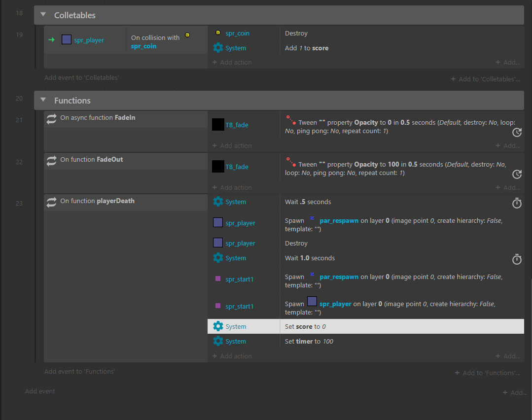Open Add... menu on FadeOut event row
The height and width of the screenshot is (420, 532).
point(508,188)
